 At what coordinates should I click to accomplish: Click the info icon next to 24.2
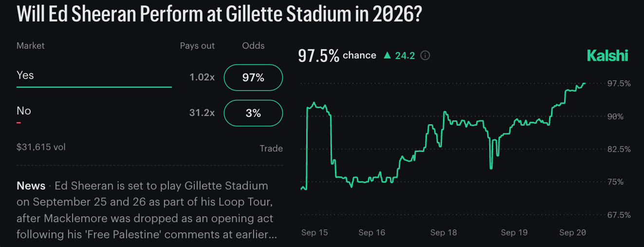coord(425,56)
